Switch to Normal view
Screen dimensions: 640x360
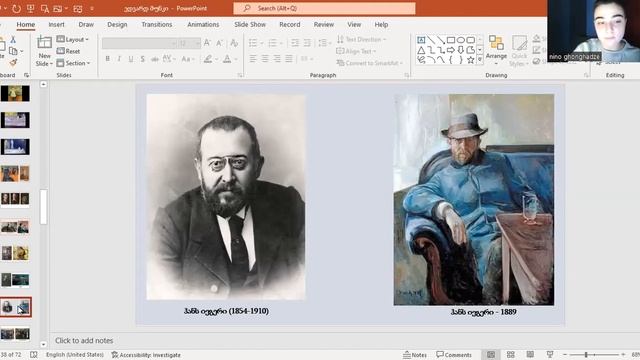[x=491, y=355]
